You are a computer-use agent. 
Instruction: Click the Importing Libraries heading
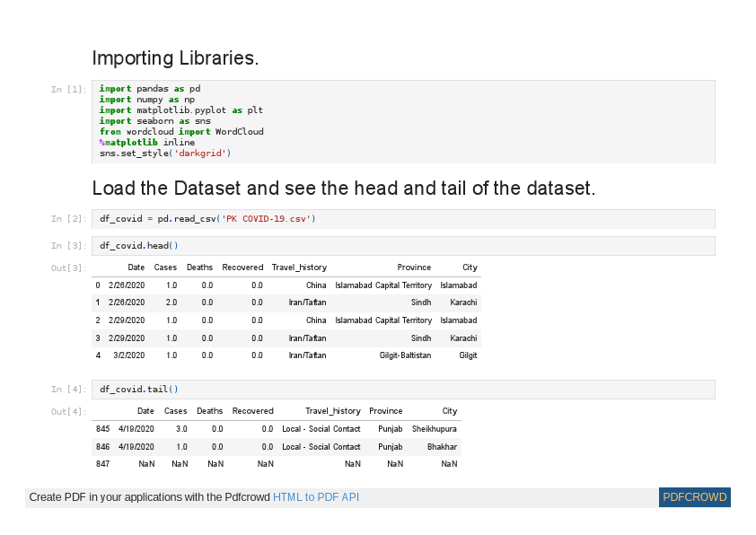(x=175, y=58)
